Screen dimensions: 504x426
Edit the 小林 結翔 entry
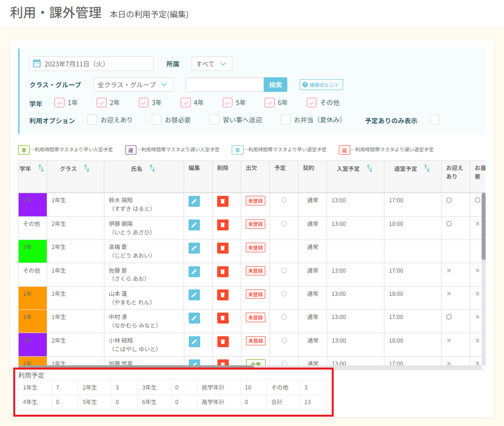(x=194, y=342)
